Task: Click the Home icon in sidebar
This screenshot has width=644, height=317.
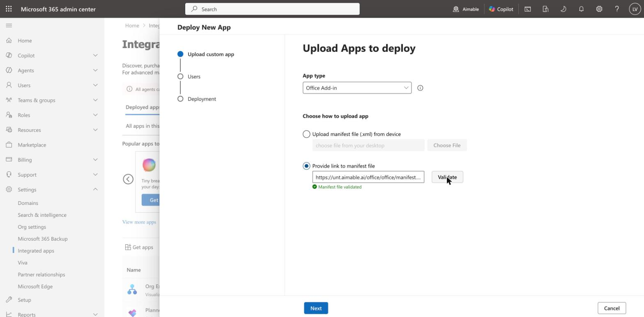Action: click(9, 41)
